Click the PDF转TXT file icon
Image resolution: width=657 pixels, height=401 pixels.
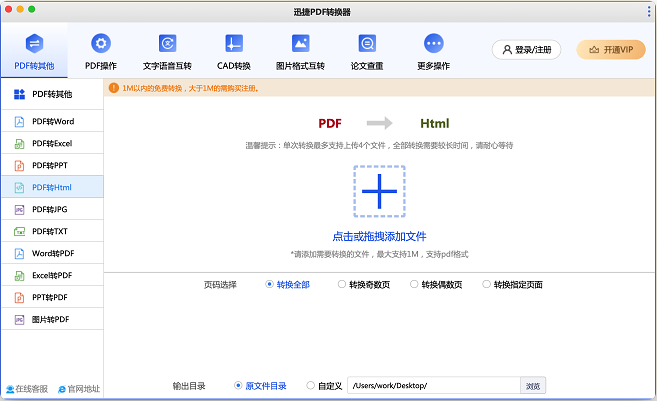pos(19,231)
